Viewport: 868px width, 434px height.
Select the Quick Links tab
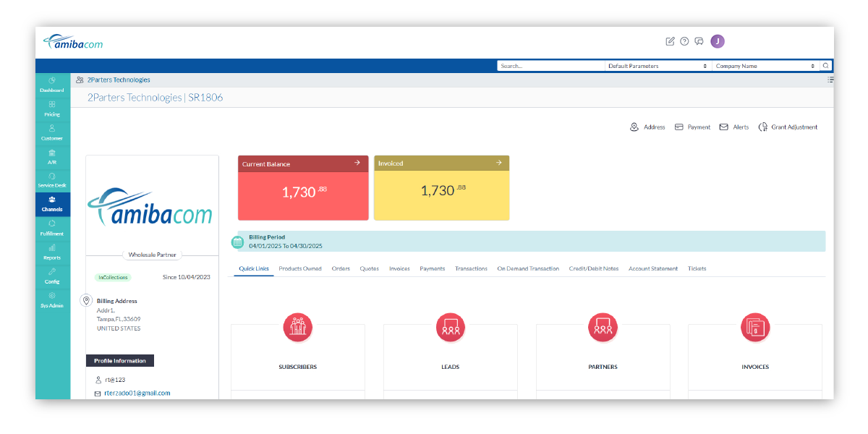pos(254,269)
